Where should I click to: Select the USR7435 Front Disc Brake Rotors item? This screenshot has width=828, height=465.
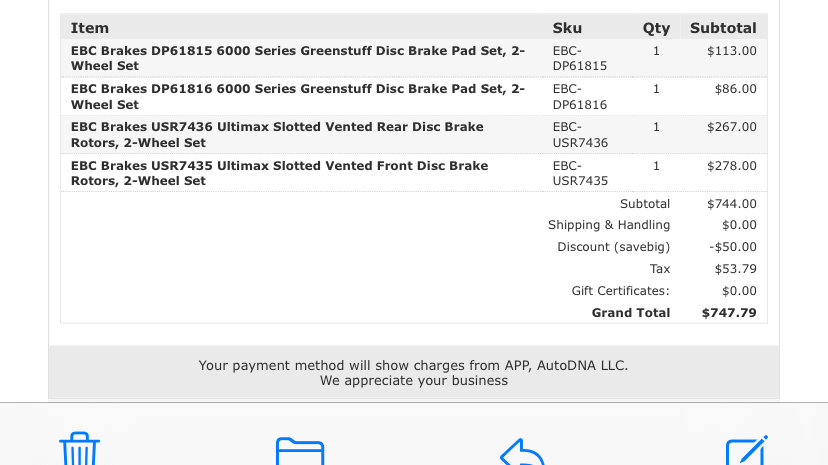tap(279, 173)
